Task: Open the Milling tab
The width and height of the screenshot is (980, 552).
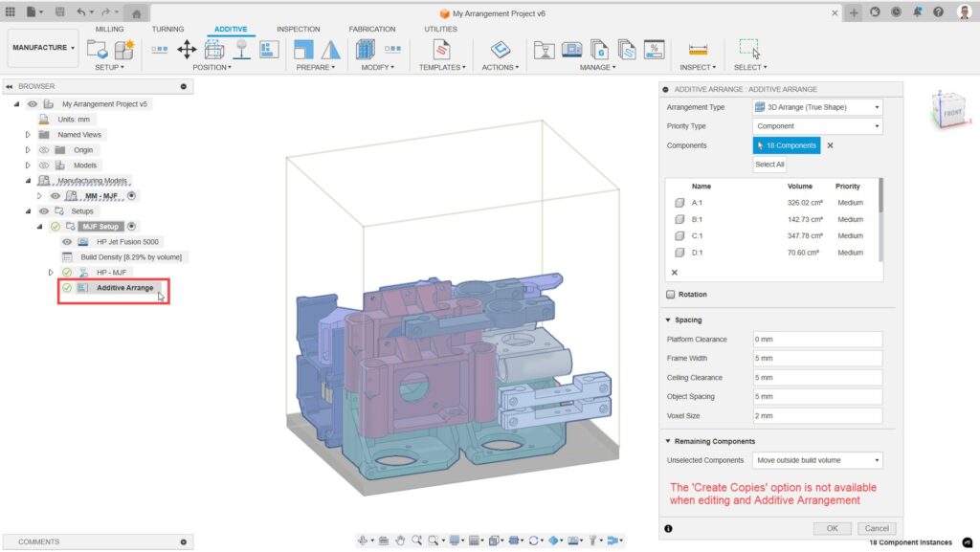Action: point(109,30)
